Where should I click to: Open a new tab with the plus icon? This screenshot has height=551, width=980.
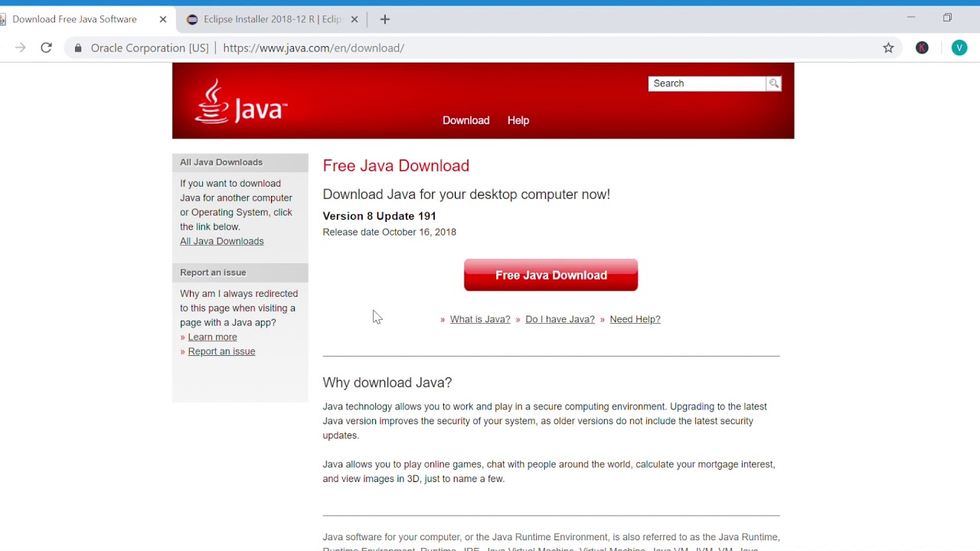385,19
